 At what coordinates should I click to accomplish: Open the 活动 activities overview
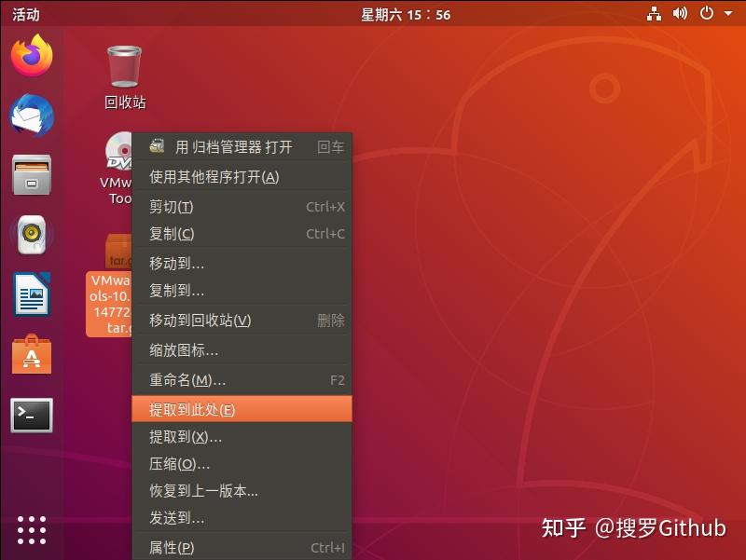pyautogui.click(x=26, y=14)
